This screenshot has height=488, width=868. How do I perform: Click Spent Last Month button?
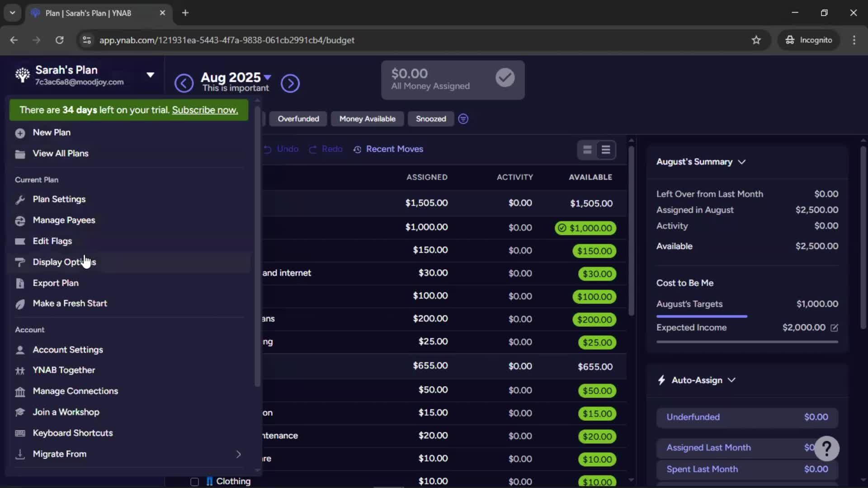click(x=747, y=469)
